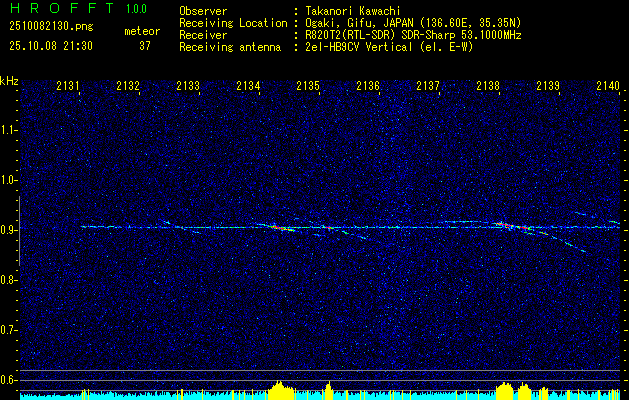Click the 0.6 frequency axis label

tap(8, 380)
